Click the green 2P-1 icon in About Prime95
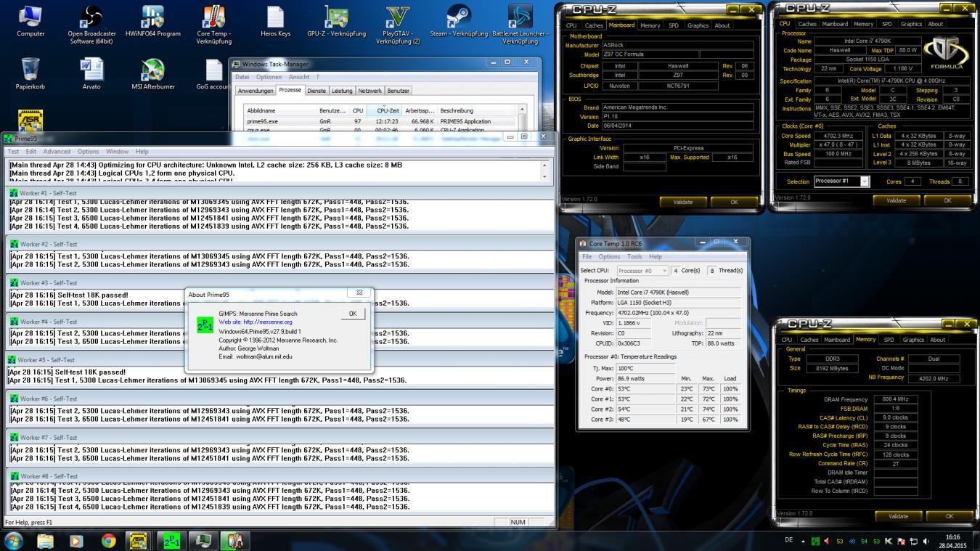The width and height of the screenshot is (980, 551). (205, 325)
